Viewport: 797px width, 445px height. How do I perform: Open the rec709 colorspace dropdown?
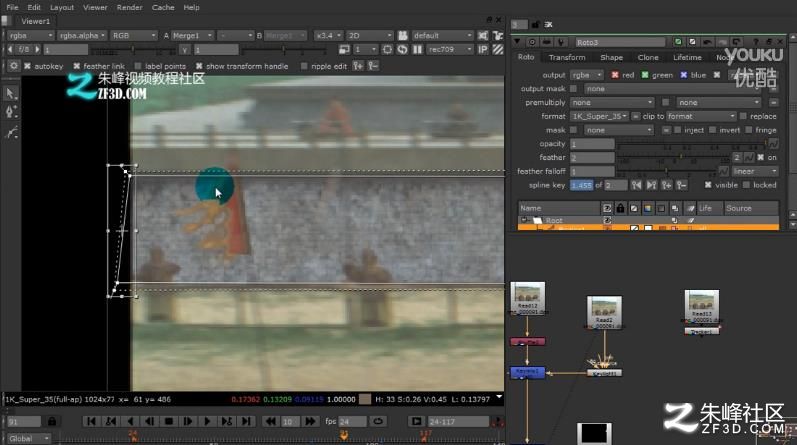coord(450,49)
